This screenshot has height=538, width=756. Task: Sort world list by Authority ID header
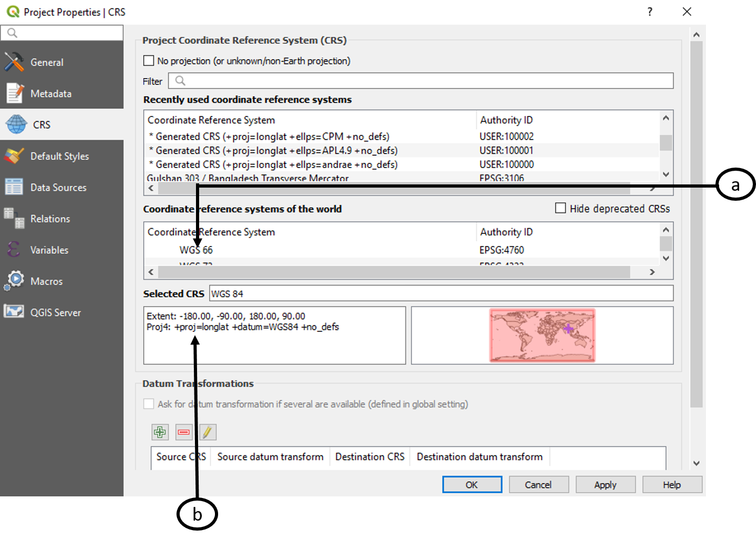[568, 232]
